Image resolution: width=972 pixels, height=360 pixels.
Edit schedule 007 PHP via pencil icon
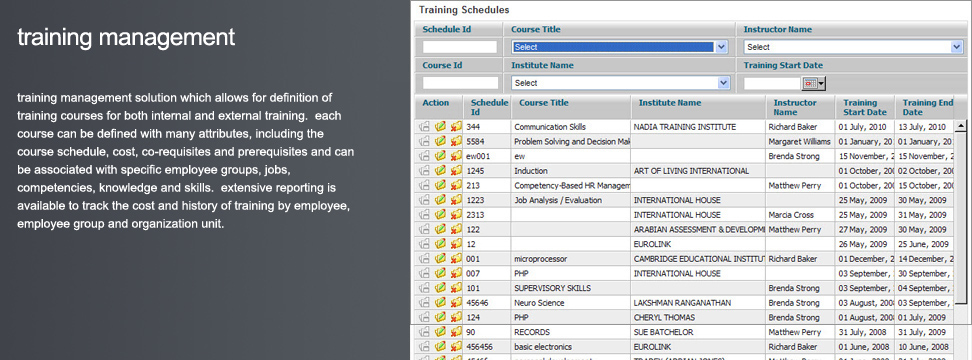click(441, 273)
